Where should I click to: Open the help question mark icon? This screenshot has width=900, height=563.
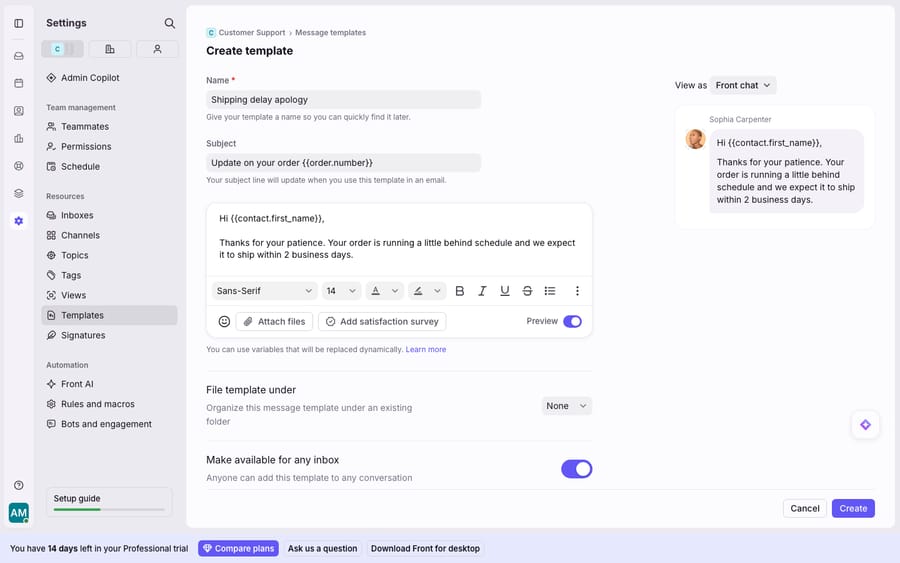click(x=19, y=485)
